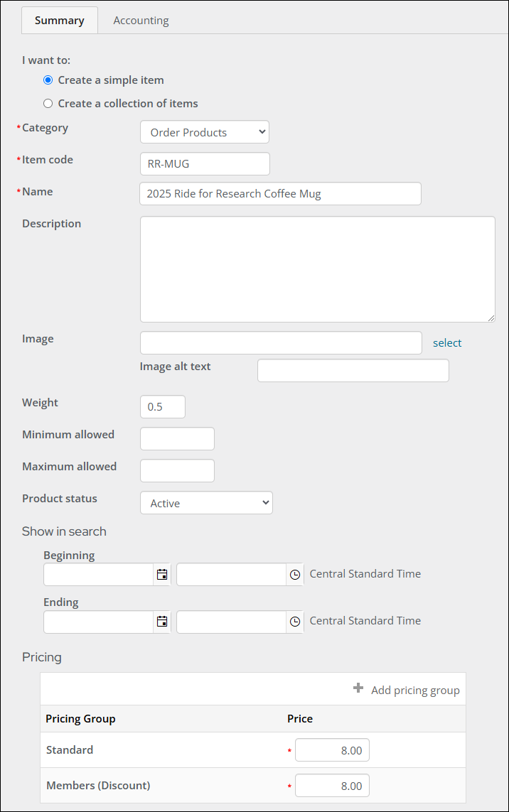Screen dimensions: 509x812
Task: Click the Maximum allowed field
Action: pyautogui.click(x=177, y=471)
